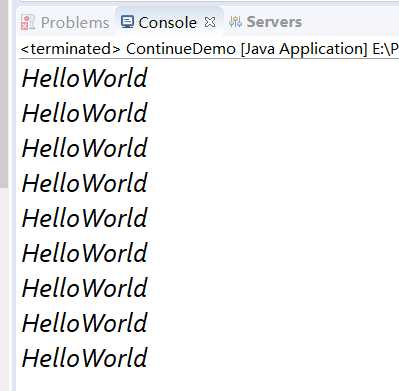
Task: Click the terminated ContinueDemo launch description
Action: click(x=209, y=49)
